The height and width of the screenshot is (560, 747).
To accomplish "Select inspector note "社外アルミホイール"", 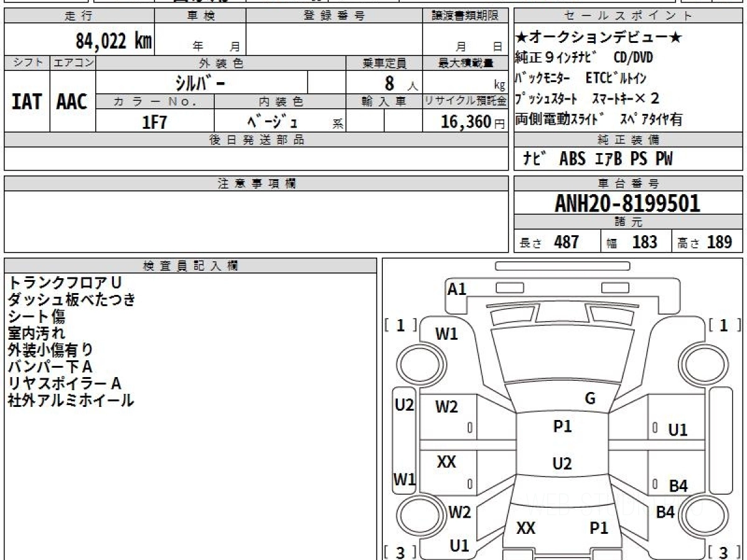I will (71, 400).
